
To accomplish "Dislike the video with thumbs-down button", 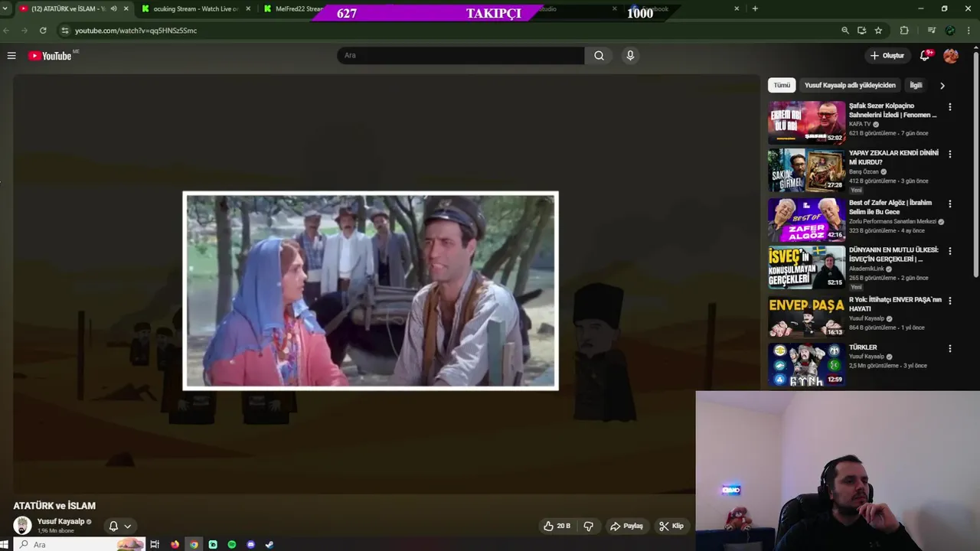I will point(588,526).
